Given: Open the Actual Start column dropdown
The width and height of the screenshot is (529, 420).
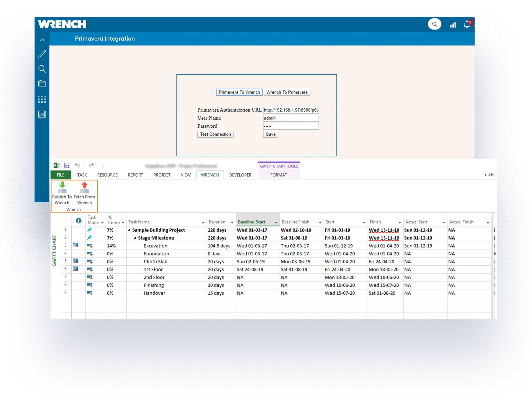Looking at the screenshot, I should [x=444, y=223].
